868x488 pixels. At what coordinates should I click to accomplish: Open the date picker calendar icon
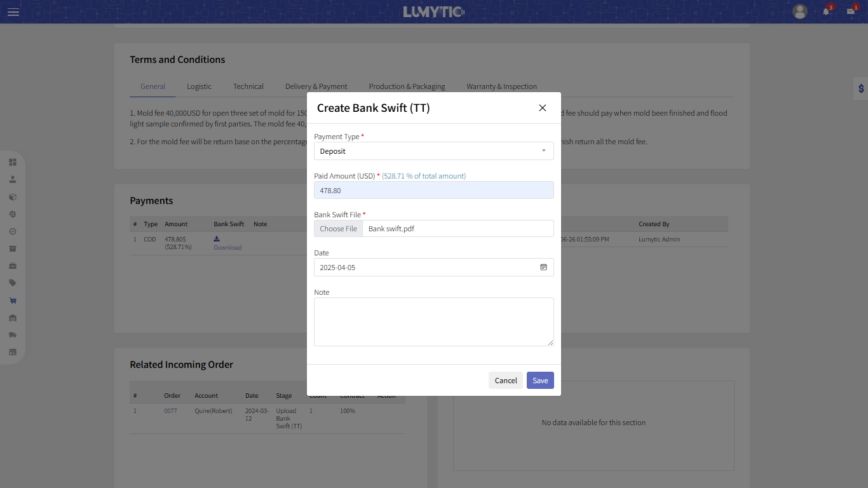(543, 268)
